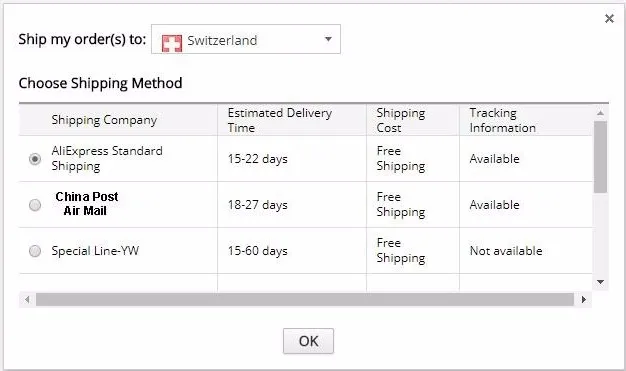This screenshot has height=371, width=626.
Task: Click the scroll up arrow in table
Action: pos(600,113)
